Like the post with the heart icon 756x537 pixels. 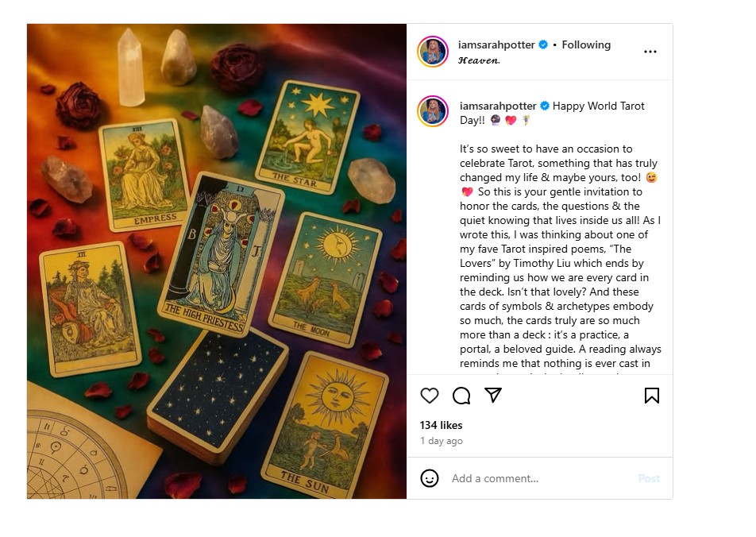(x=429, y=396)
